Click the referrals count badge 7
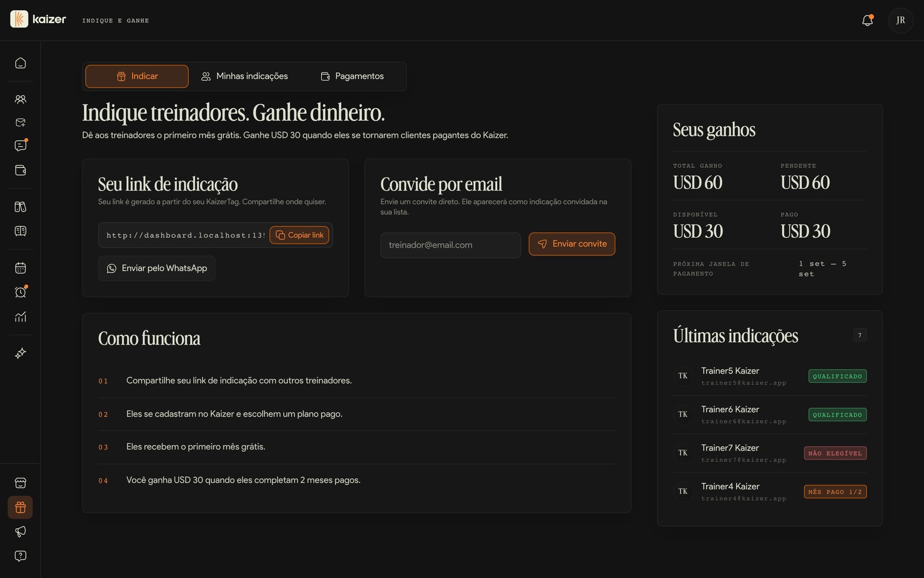 (x=860, y=335)
